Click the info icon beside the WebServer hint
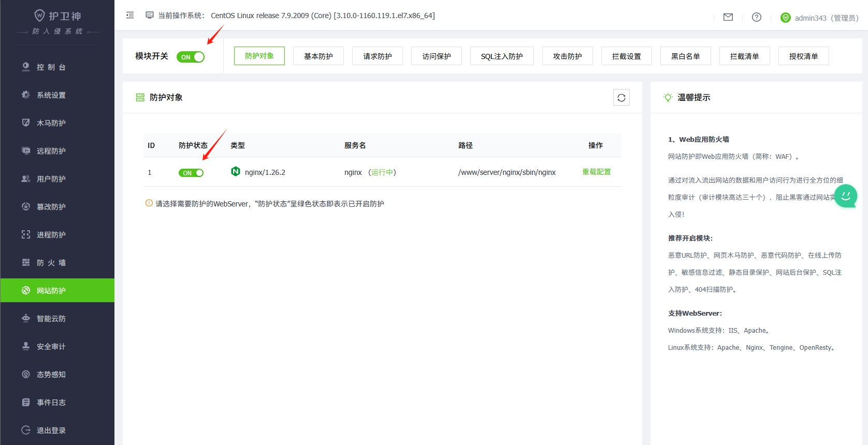 tap(149, 203)
